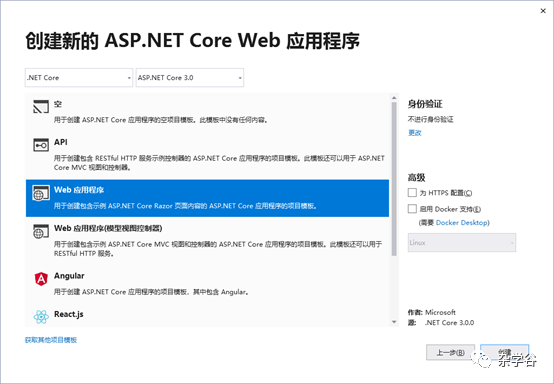Select the React.js template title
This screenshot has width=554, height=384.
pyautogui.click(x=69, y=314)
